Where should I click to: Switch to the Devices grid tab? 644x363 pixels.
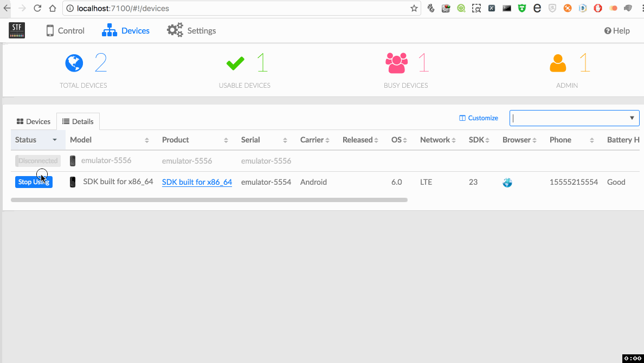(x=34, y=121)
